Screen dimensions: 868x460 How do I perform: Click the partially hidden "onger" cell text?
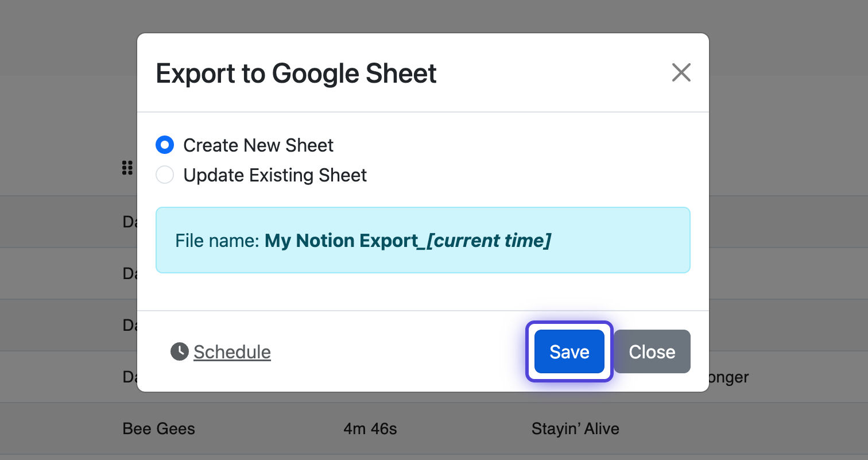pos(729,377)
